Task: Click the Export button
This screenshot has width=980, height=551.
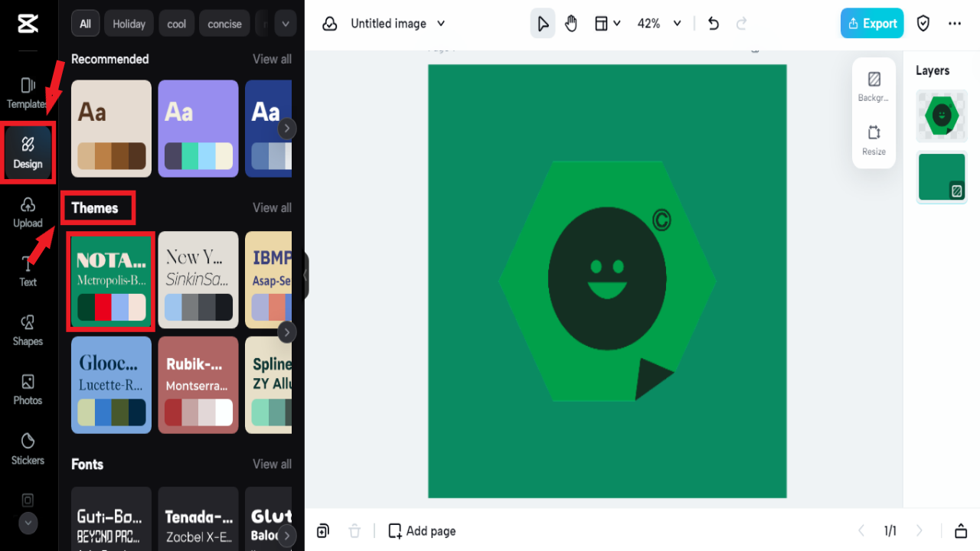Action: tap(871, 23)
